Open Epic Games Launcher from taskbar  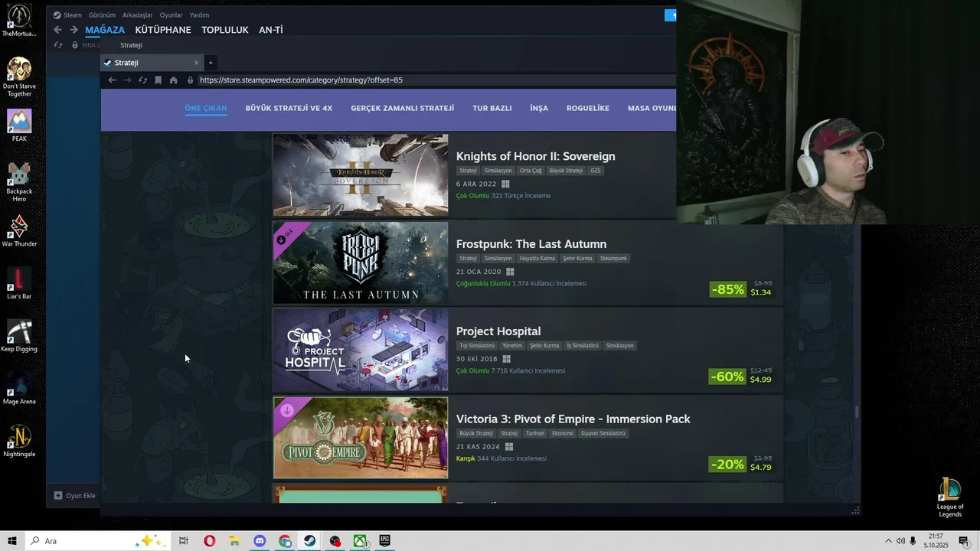coord(384,541)
